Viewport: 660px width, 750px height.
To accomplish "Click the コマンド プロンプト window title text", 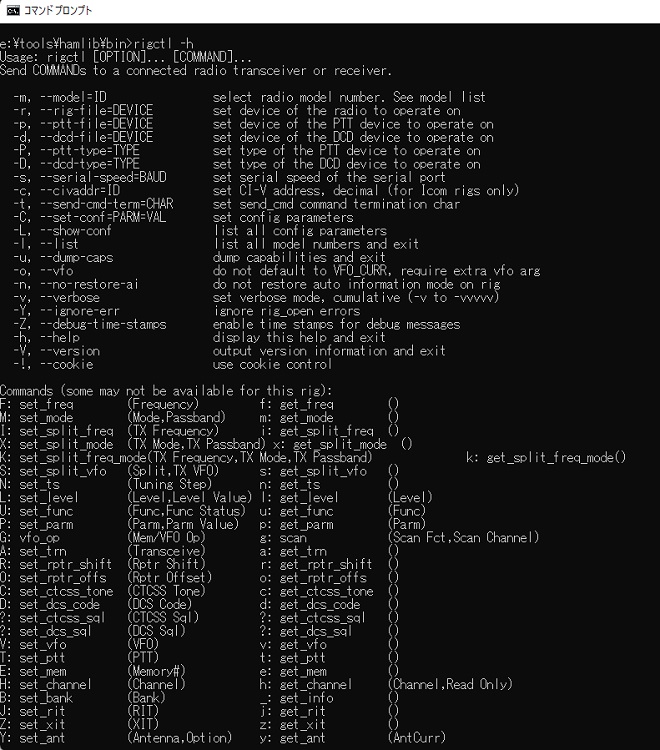I will (58, 10).
